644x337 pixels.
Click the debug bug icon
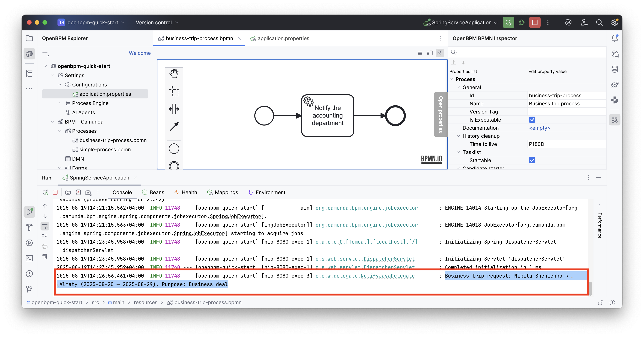pos(521,23)
